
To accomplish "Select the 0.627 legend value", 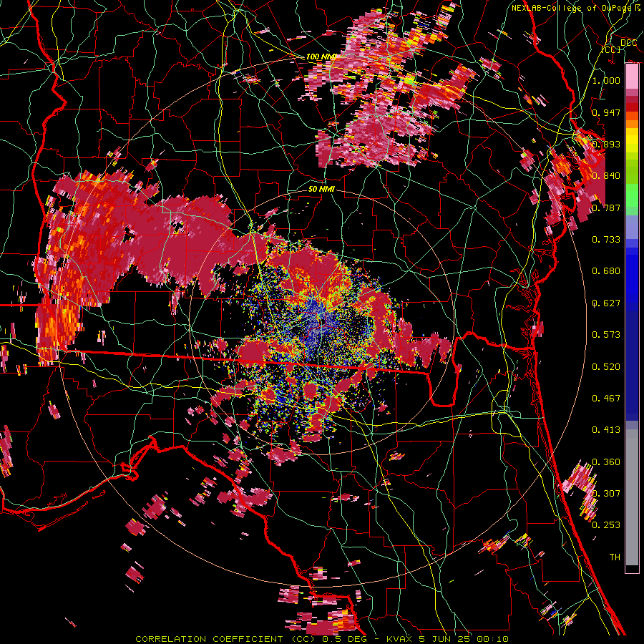I will [x=606, y=303].
